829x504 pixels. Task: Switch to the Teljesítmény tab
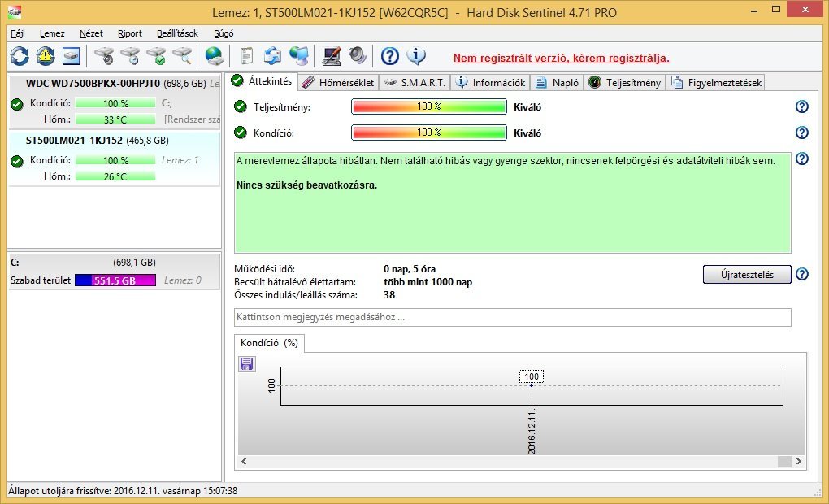point(624,82)
